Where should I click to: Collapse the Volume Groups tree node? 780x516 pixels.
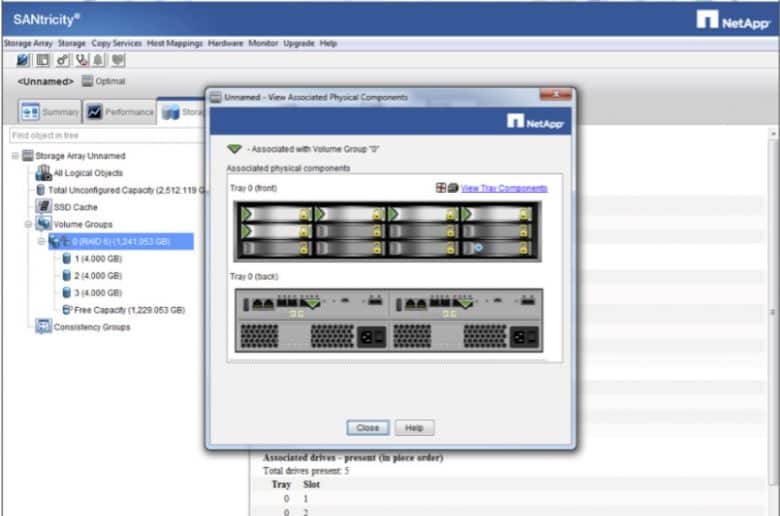tap(28, 224)
